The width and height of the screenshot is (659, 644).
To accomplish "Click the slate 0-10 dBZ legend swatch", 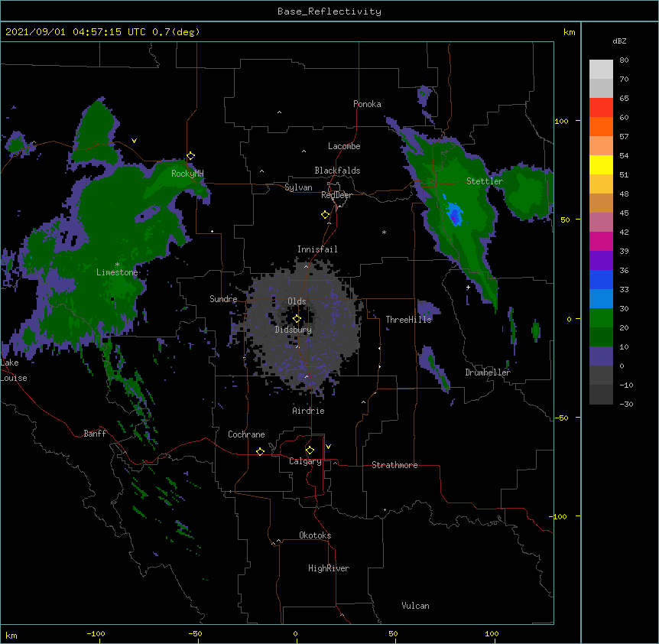I will click(601, 356).
